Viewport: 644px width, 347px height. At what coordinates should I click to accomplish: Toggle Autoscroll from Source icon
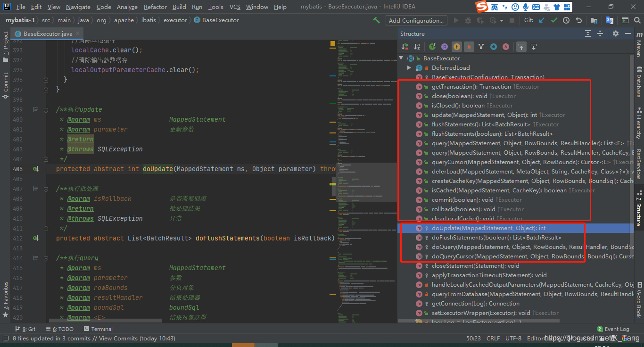point(534,47)
